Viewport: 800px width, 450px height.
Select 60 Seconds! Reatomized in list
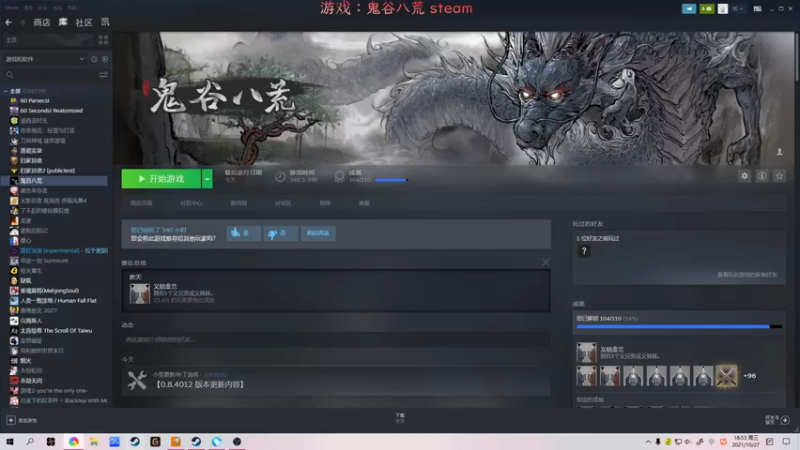(x=51, y=111)
